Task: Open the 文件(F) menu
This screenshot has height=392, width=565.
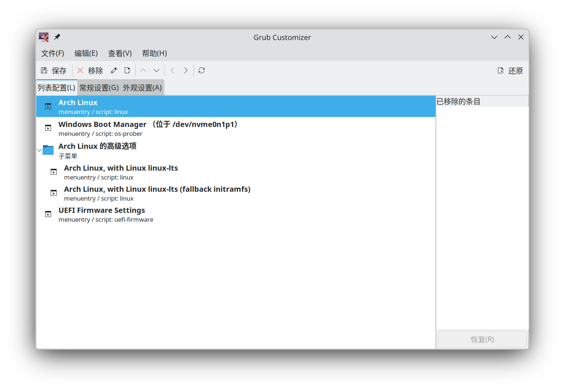Action: pos(53,53)
